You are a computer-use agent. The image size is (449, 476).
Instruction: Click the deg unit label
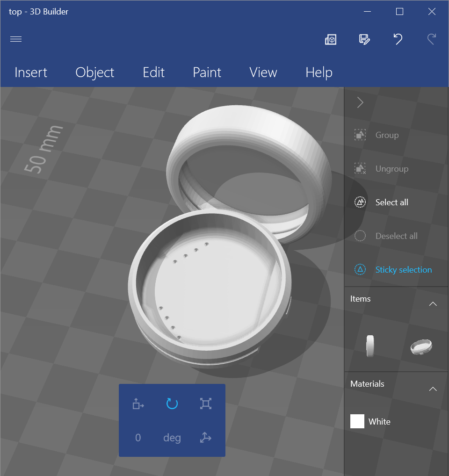pyautogui.click(x=172, y=438)
